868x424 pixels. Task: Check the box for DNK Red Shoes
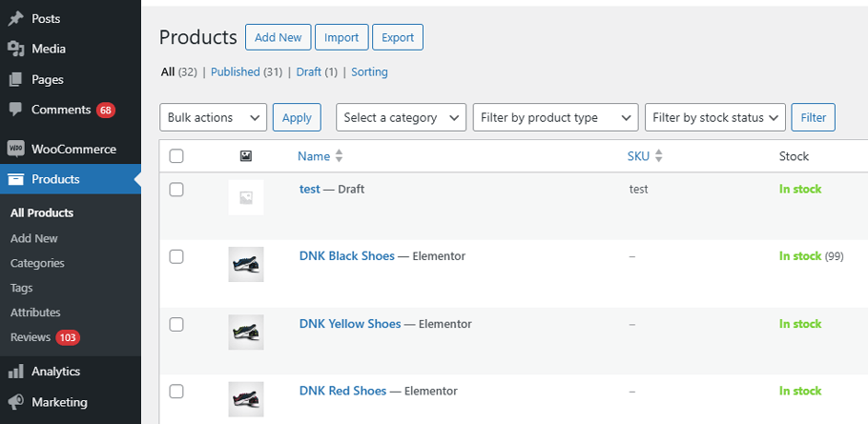(x=176, y=392)
